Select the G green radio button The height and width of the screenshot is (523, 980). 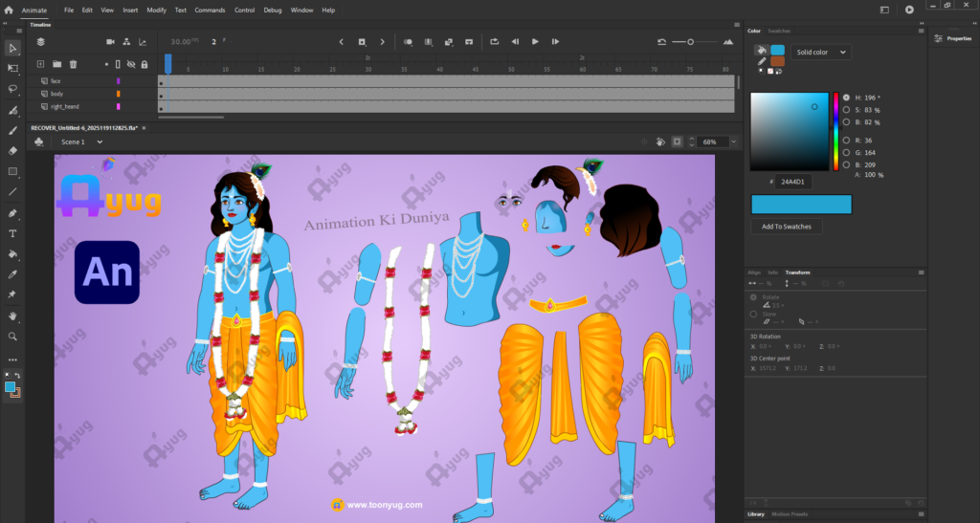tap(846, 152)
